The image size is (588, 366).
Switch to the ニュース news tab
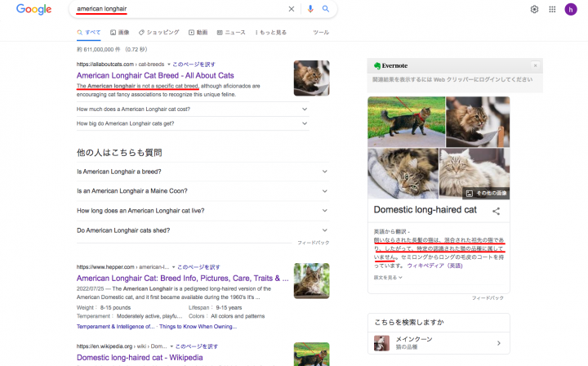click(230, 33)
